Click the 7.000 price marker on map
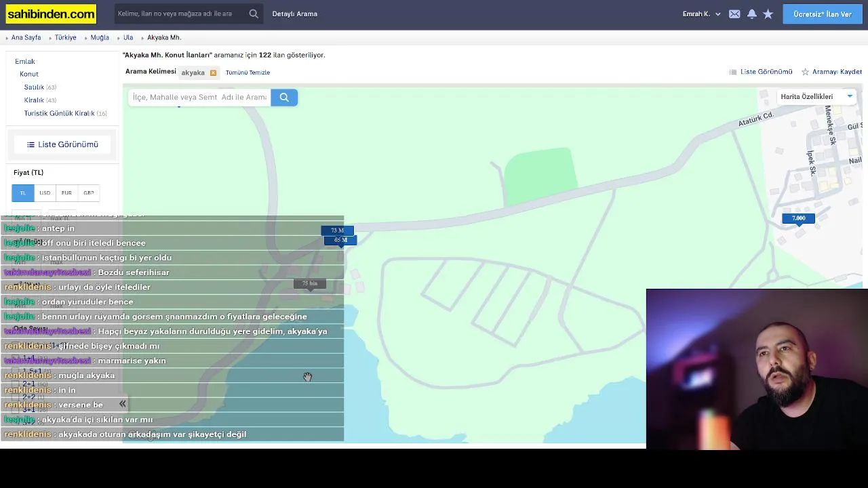868x488 pixels. (798, 218)
